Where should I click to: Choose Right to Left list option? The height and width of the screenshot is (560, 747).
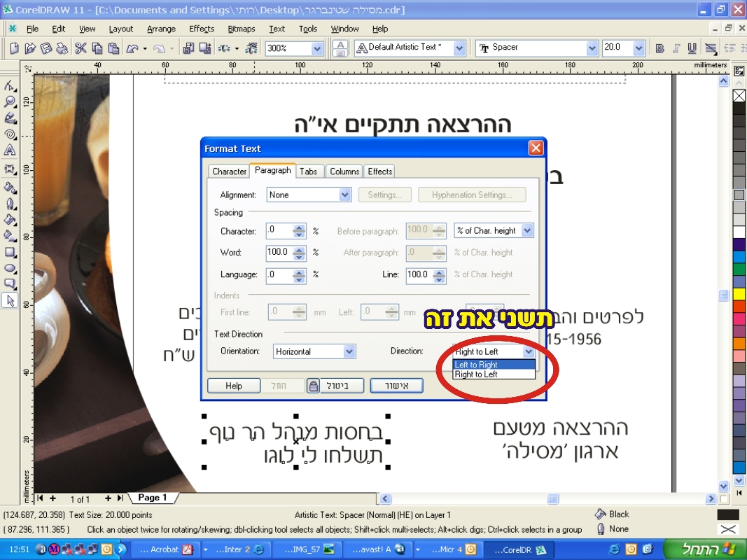[494, 374]
